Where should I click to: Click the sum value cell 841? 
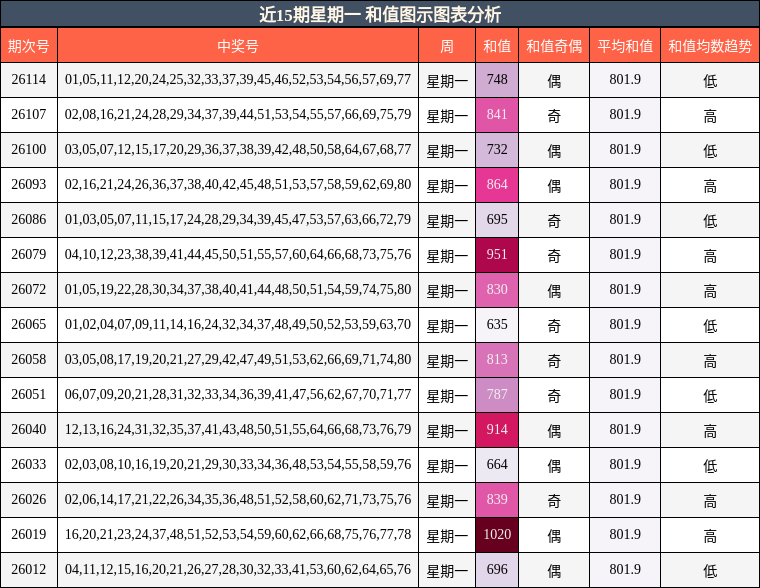tap(497, 115)
